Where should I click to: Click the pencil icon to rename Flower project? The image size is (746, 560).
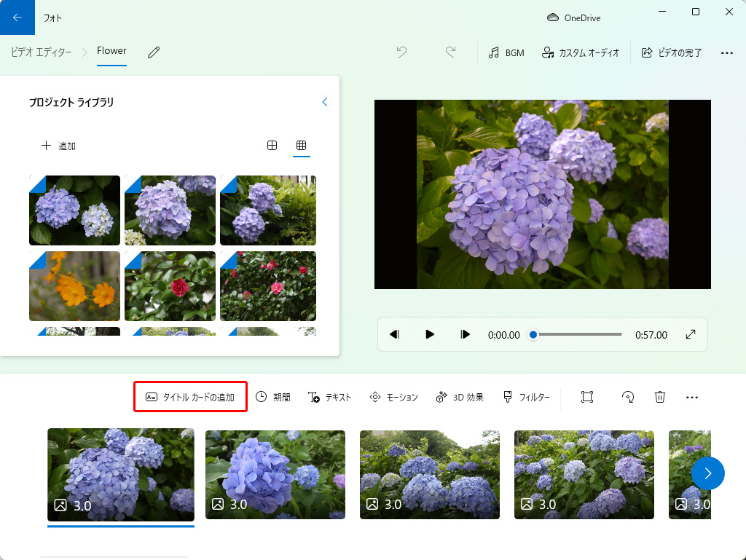pyautogui.click(x=154, y=52)
